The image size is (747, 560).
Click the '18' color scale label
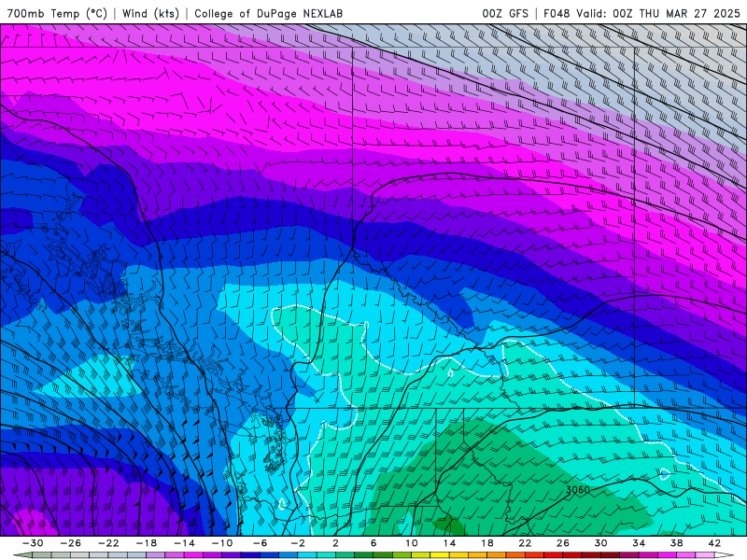(487, 543)
